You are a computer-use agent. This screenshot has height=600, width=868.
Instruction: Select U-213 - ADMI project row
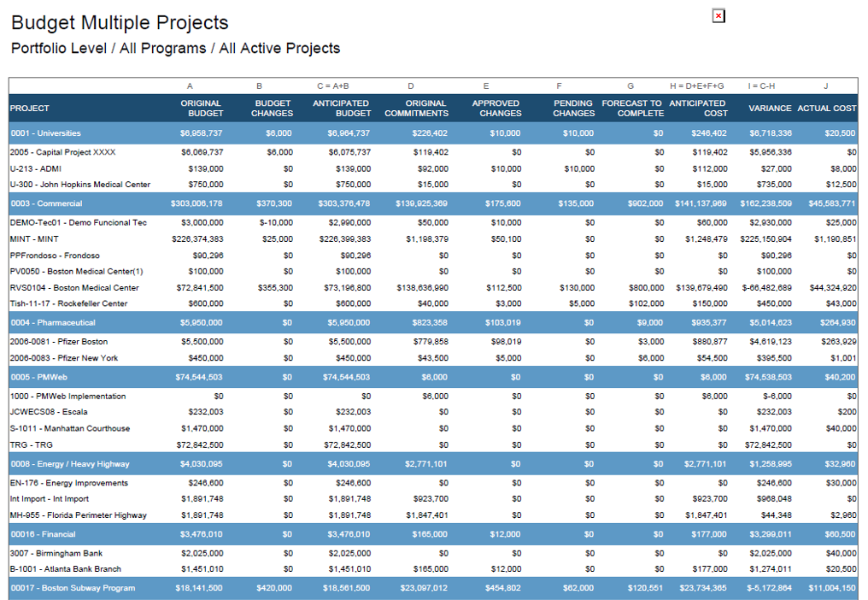tap(433, 168)
